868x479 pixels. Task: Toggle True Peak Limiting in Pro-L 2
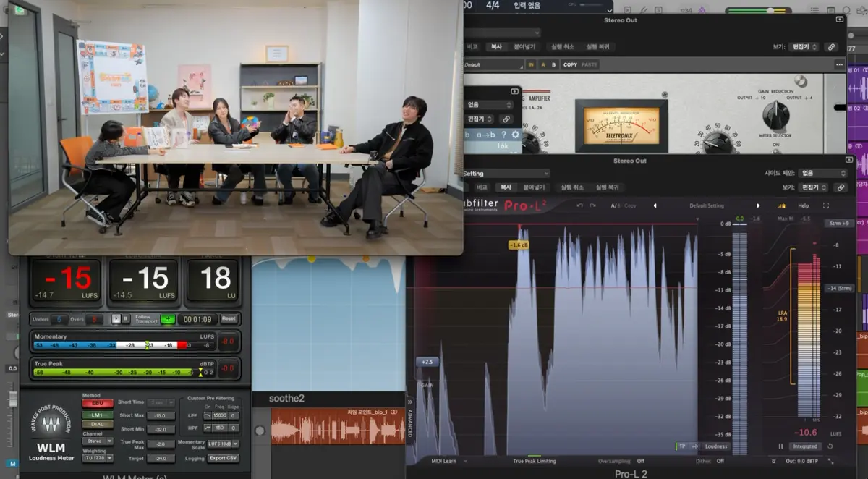(x=535, y=461)
